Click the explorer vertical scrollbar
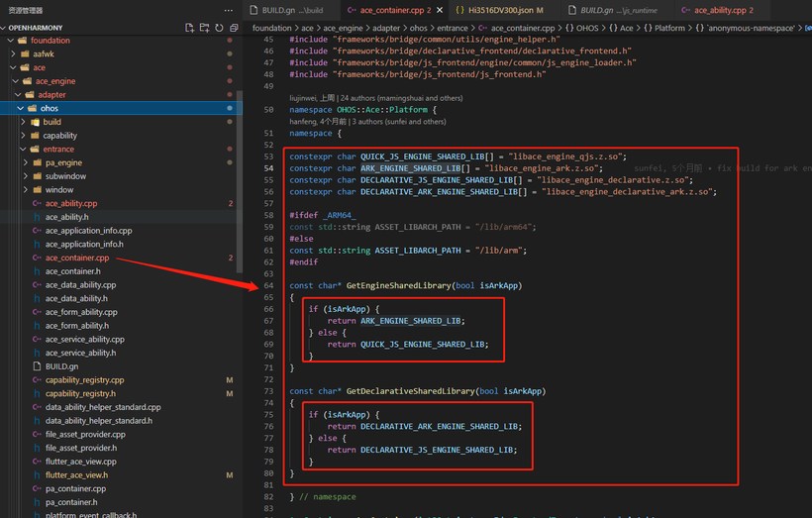The height and width of the screenshot is (518, 812). click(x=240, y=181)
